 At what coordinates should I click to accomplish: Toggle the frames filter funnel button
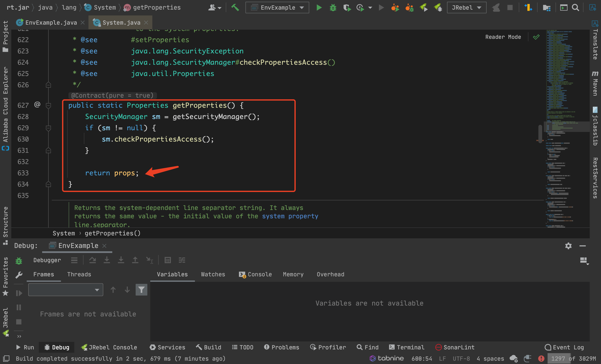tap(141, 290)
